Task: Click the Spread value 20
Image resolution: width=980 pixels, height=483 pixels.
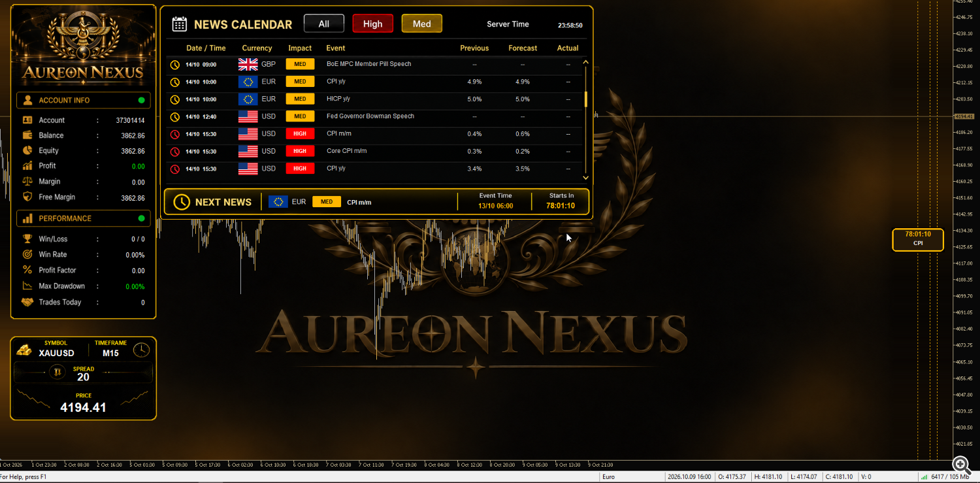Action: tap(83, 377)
